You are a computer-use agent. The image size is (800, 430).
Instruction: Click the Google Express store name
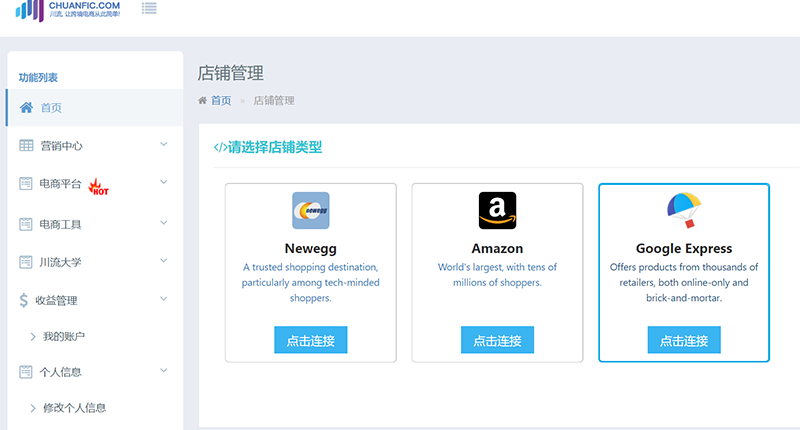pos(684,248)
